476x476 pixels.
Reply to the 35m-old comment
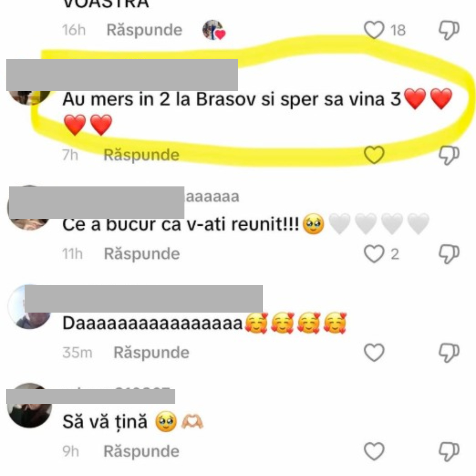click(152, 353)
